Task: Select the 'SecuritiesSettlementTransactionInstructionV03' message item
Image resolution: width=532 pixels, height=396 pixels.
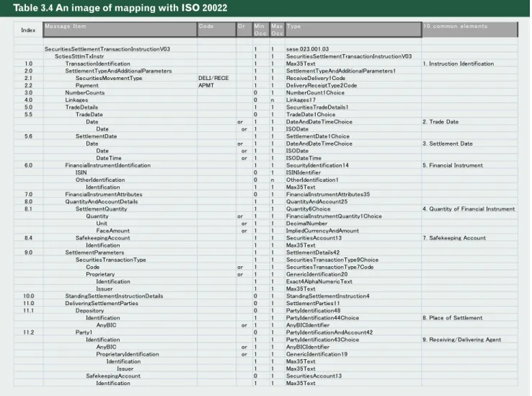Action: [107, 49]
